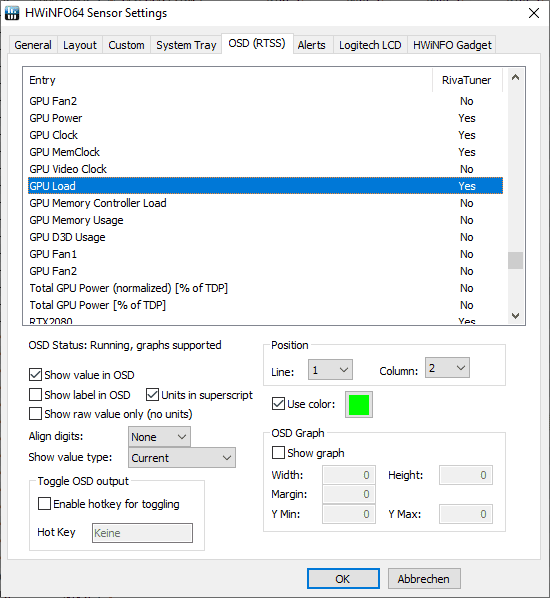This screenshot has width=550, height=598.
Task: Open the Column position dropdown
Action: click(447, 368)
